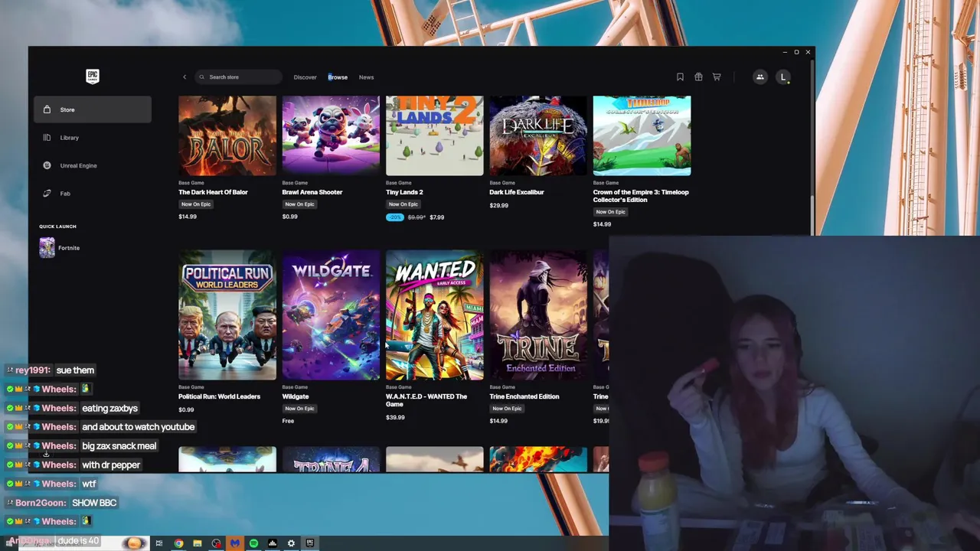Open the shopping cart
980x551 pixels.
coord(717,77)
